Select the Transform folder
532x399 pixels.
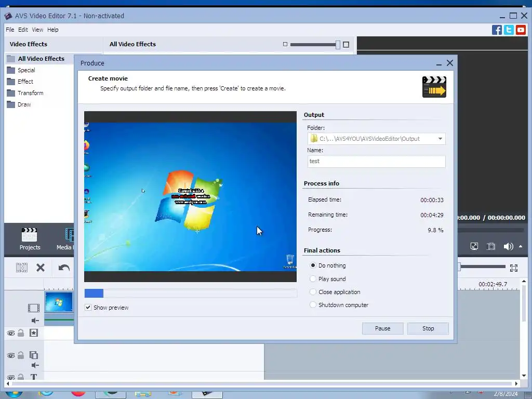pos(30,93)
